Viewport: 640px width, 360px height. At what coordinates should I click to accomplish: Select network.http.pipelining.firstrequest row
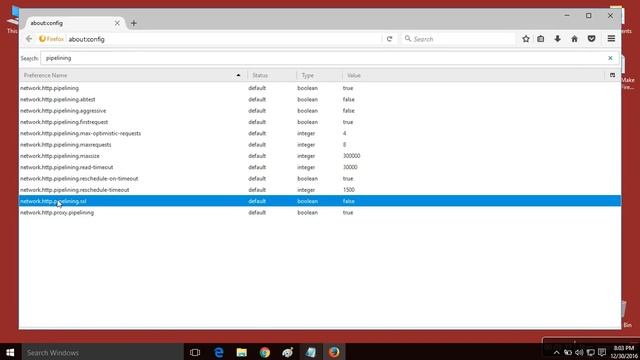320,122
